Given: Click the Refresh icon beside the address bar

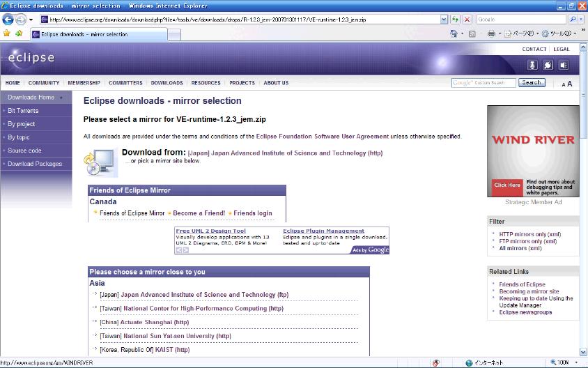Looking at the screenshot, I should click(455, 19).
